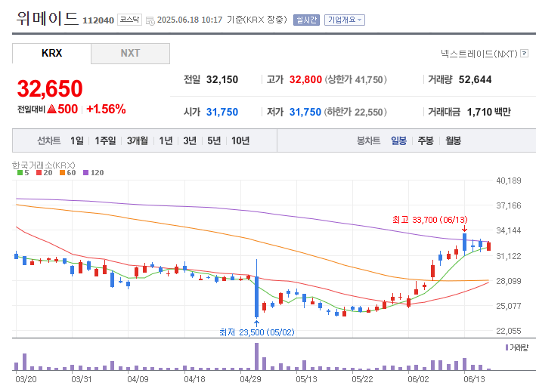Click the orange 60-day moving average legend
The width and height of the screenshot is (536, 392).
click(68, 173)
